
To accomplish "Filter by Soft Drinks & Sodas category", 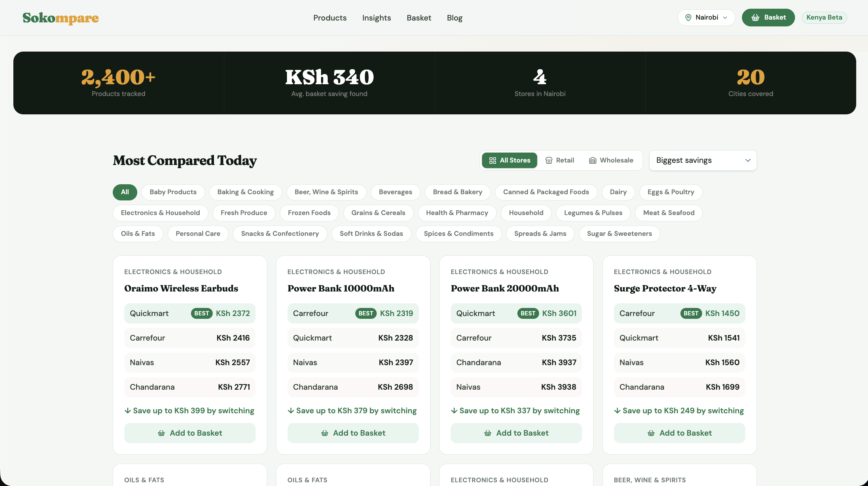I will (371, 234).
